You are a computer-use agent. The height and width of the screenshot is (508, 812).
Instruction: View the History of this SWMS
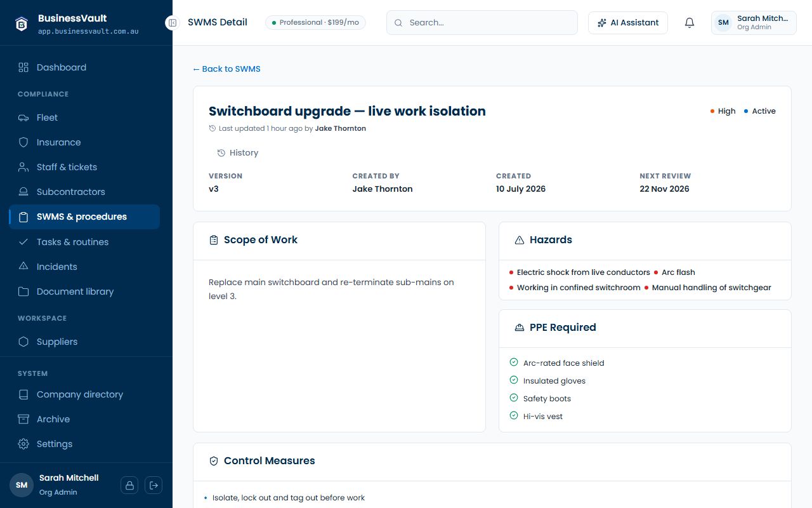coord(238,153)
